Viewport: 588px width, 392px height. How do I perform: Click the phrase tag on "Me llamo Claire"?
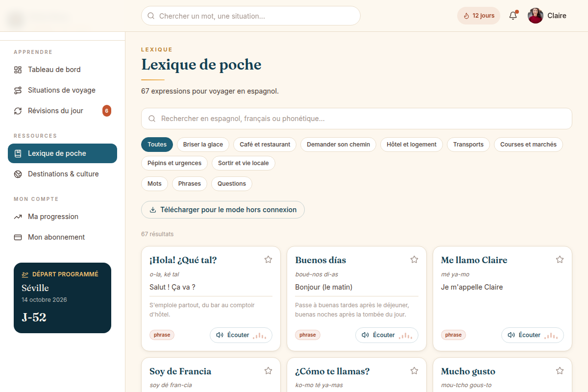pos(453,335)
